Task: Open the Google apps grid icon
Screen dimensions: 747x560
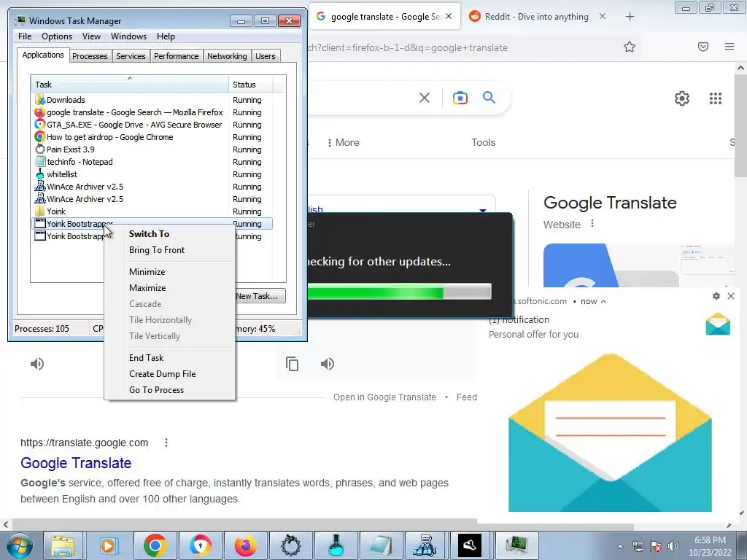Action: click(x=715, y=98)
